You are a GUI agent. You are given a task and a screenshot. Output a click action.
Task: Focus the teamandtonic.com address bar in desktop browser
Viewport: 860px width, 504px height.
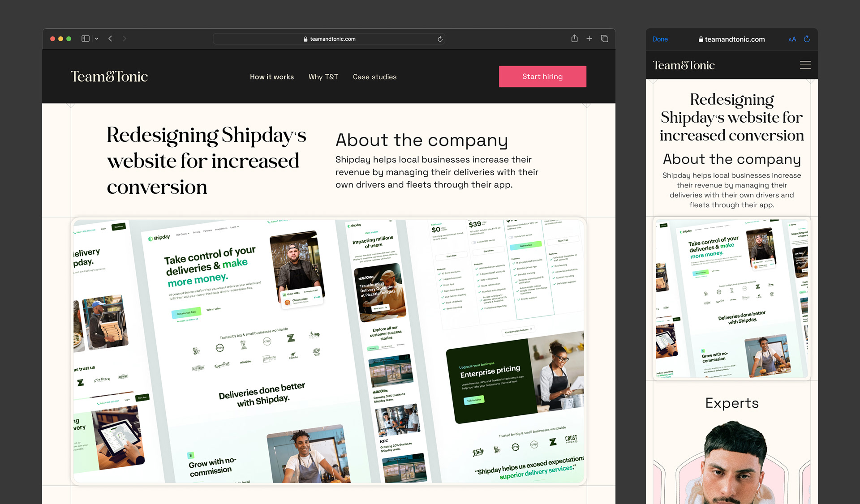coord(329,39)
